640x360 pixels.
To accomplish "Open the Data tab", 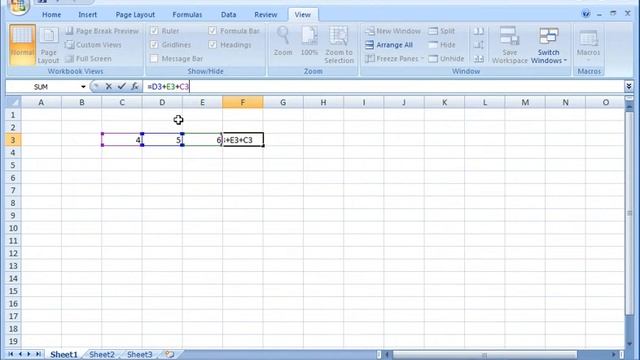I will (x=229, y=15).
